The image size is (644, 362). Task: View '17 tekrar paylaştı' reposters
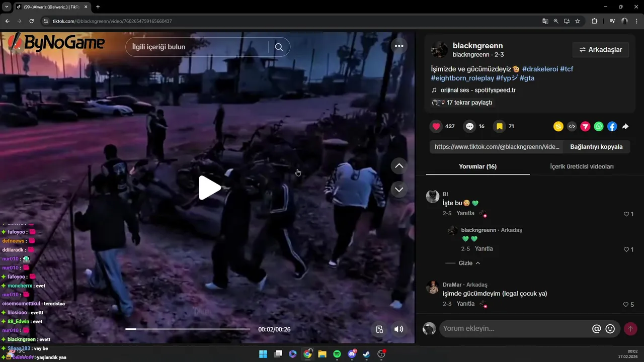pos(469,103)
